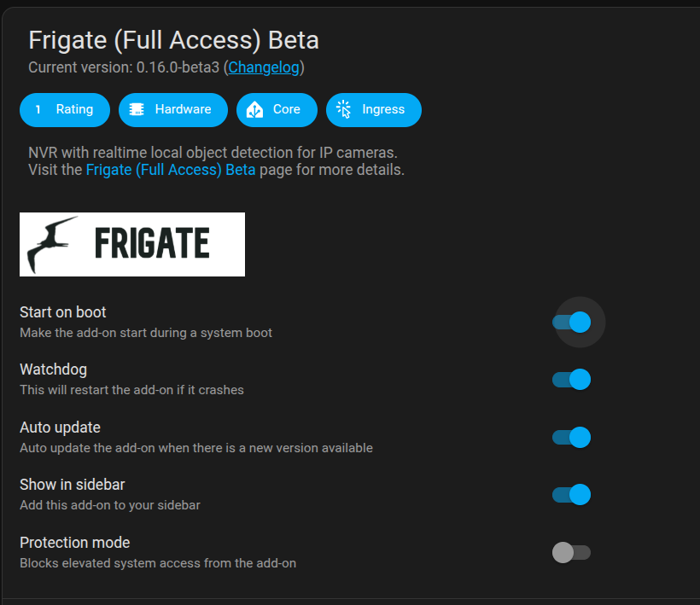Toggle off Show in sidebar
This screenshot has height=605, width=700.
[572, 495]
